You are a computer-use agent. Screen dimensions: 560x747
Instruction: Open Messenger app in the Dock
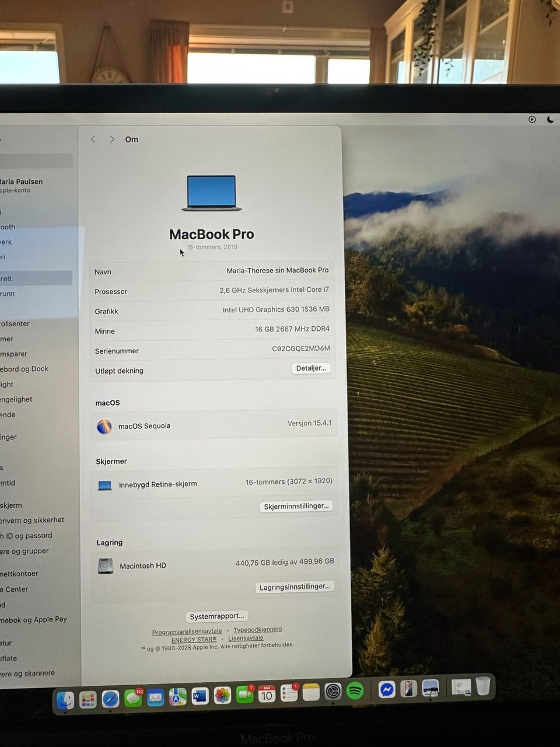(x=386, y=690)
